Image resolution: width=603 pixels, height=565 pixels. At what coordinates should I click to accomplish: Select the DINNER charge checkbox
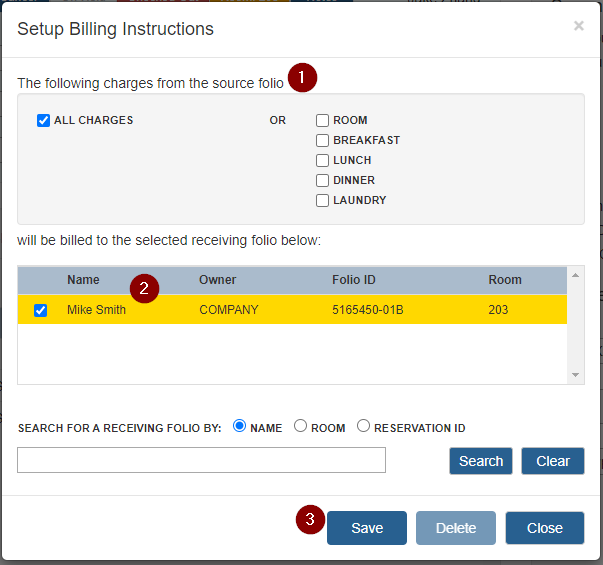pyautogui.click(x=322, y=180)
